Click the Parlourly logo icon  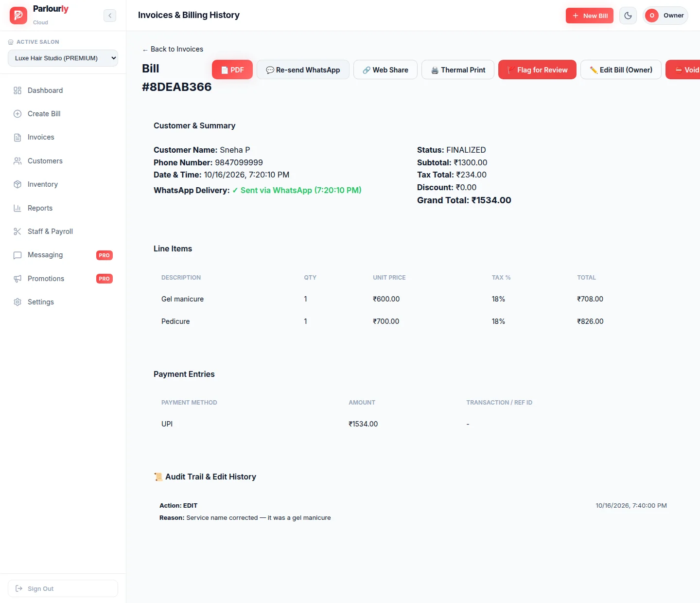coord(18,16)
